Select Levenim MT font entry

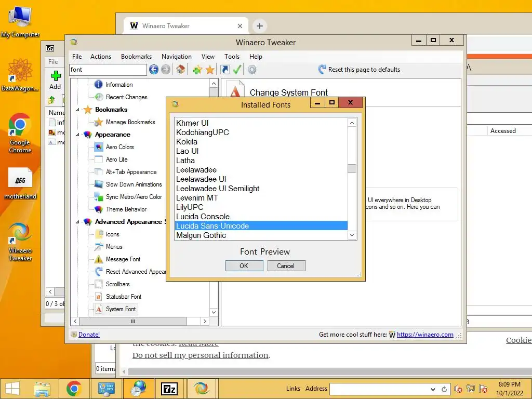[x=261, y=198]
